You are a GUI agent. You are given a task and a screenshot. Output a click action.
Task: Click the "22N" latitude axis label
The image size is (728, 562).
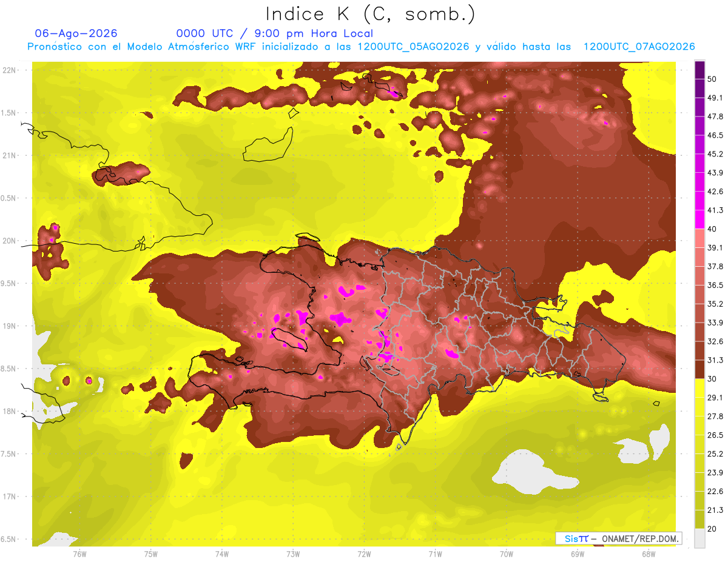tap(10, 70)
